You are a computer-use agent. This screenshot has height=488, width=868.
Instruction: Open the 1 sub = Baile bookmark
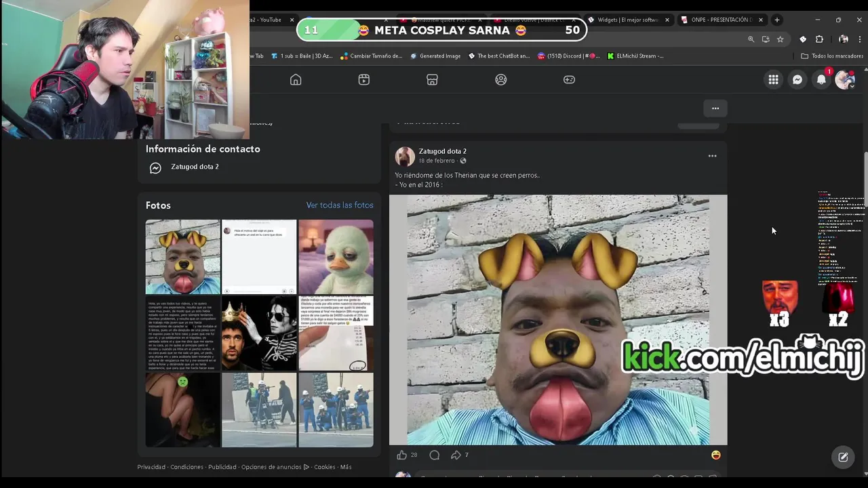point(302,56)
